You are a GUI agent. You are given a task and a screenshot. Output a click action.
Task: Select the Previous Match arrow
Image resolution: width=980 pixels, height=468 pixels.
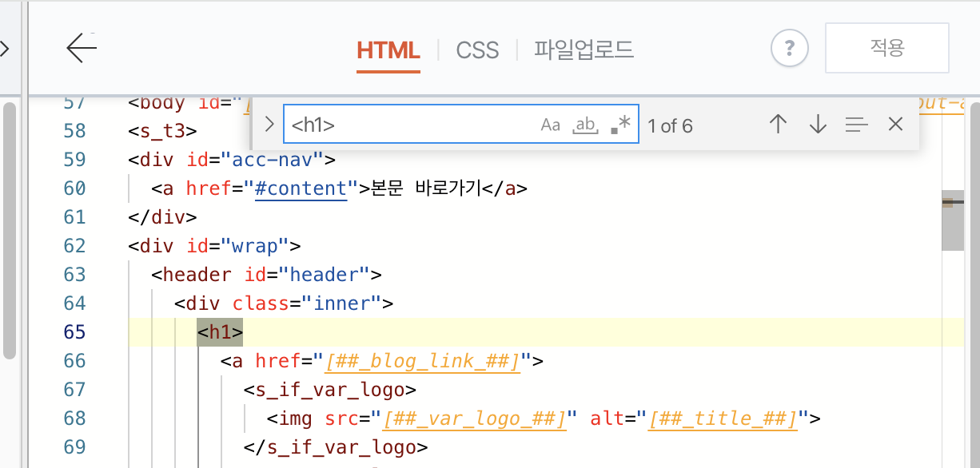pos(778,124)
